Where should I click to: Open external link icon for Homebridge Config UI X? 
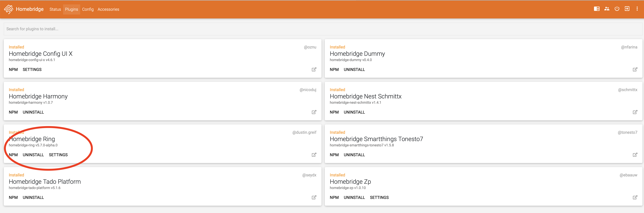(x=314, y=70)
